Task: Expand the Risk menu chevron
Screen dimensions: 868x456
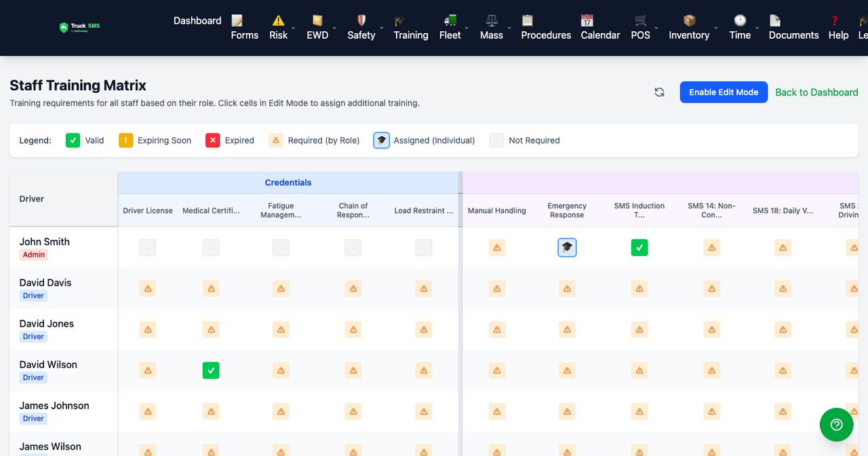Action: [293, 28]
